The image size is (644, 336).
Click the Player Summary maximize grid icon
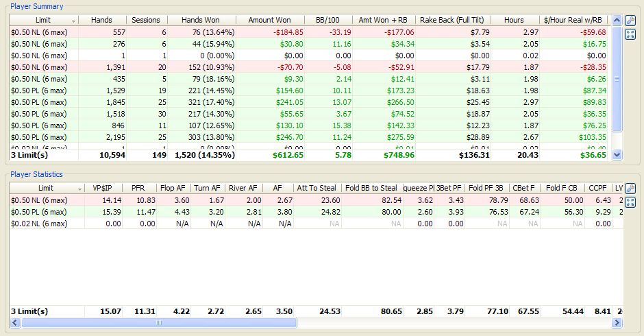click(630, 34)
